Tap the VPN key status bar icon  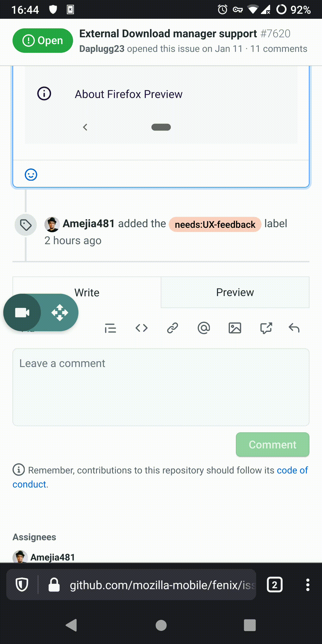[x=238, y=10]
